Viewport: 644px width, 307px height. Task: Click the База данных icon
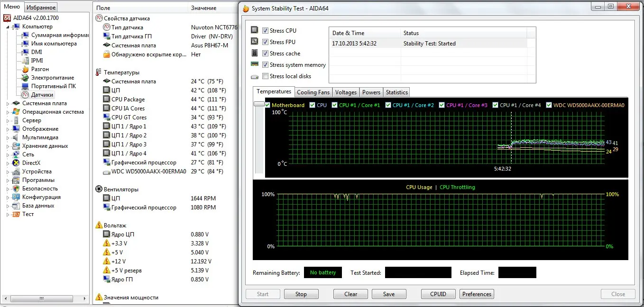(x=16, y=206)
